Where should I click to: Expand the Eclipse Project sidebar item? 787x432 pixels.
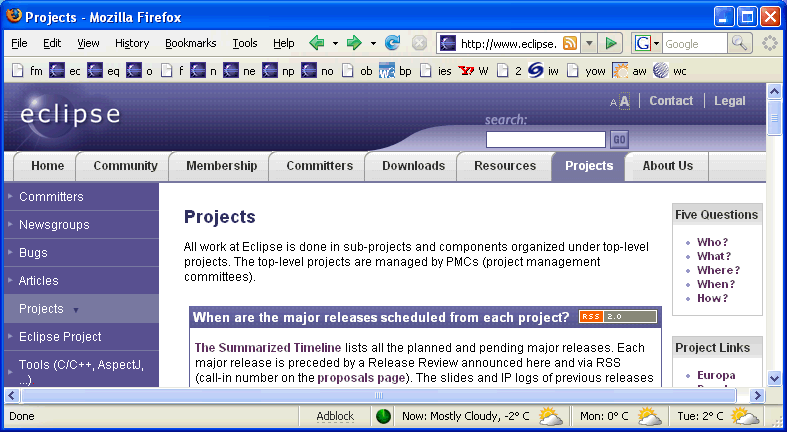(x=10, y=336)
